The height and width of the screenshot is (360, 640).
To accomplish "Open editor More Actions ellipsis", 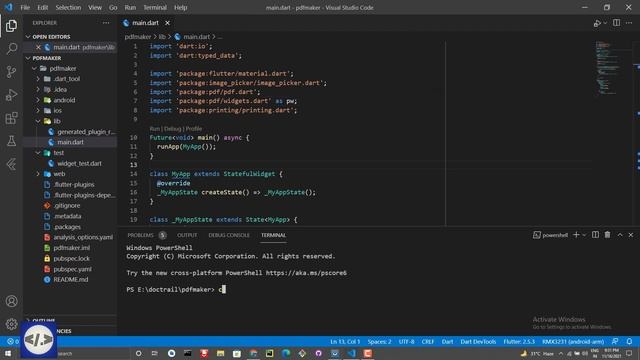I will (629, 23).
